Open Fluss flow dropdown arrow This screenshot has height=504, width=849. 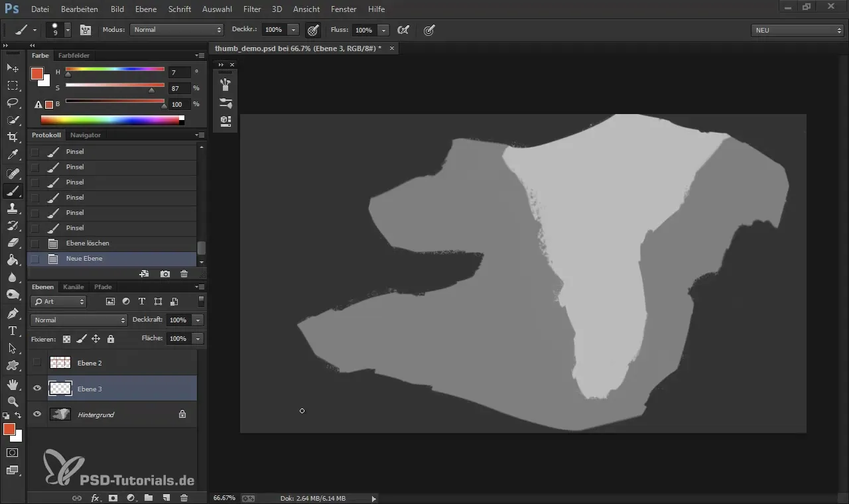coord(383,30)
